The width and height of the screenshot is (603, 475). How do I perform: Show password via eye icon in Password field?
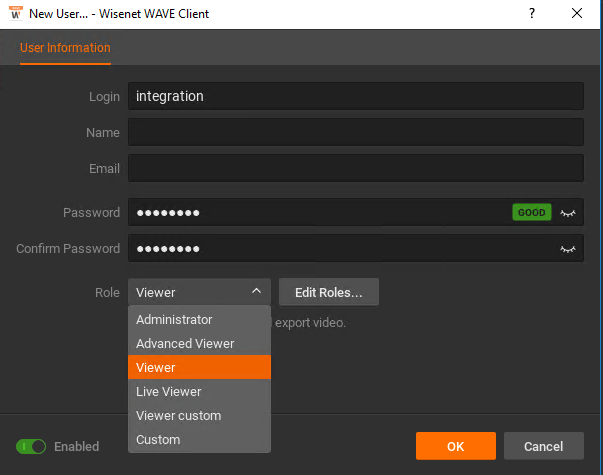pyautogui.click(x=568, y=213)
